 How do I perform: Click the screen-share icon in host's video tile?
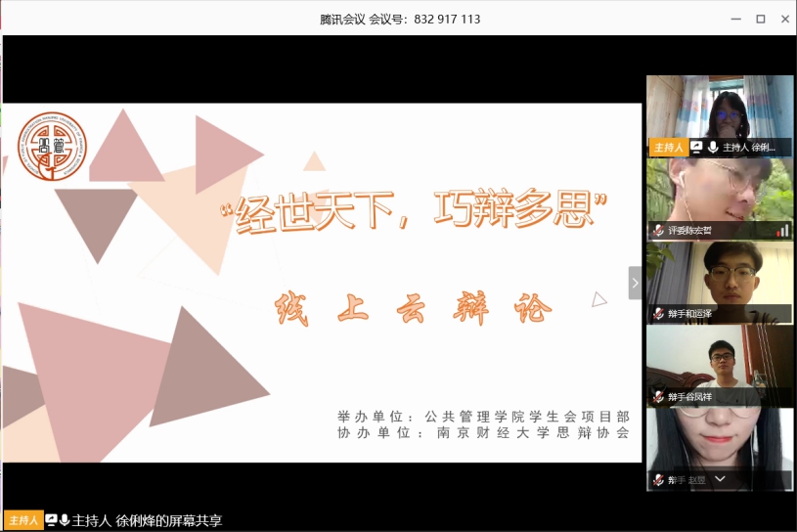tap(696, 148)
